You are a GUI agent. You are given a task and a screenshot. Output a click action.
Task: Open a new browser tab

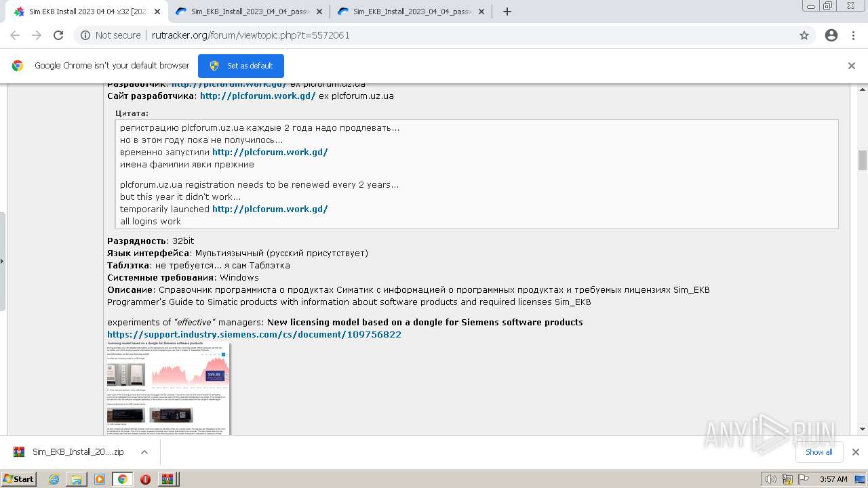(x=507, y=12)
